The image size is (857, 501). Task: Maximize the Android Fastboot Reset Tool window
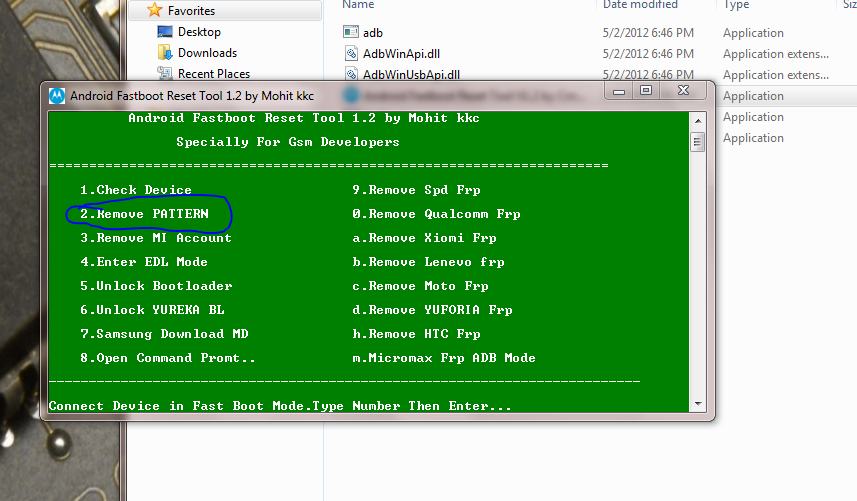click(x=646, y=91)
